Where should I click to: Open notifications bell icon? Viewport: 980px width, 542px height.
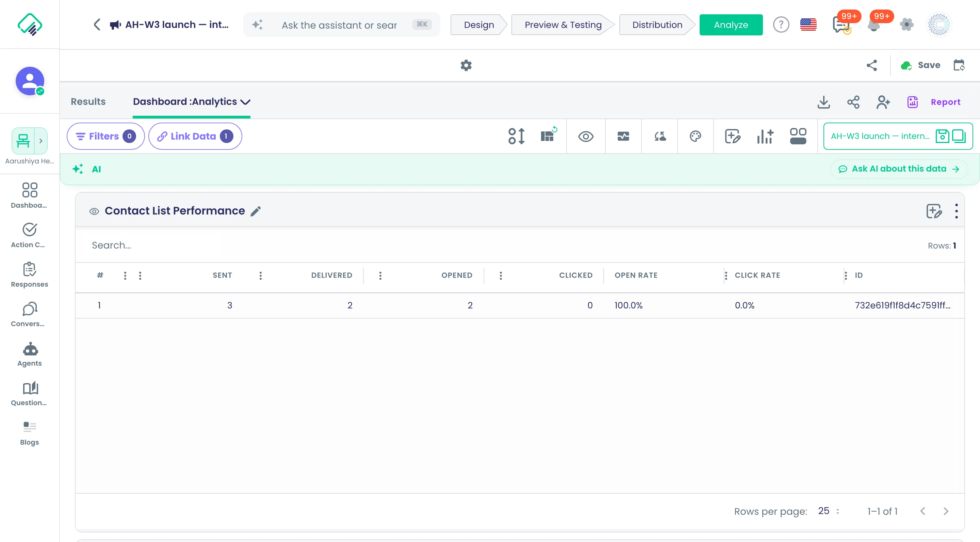pos(874,25)
